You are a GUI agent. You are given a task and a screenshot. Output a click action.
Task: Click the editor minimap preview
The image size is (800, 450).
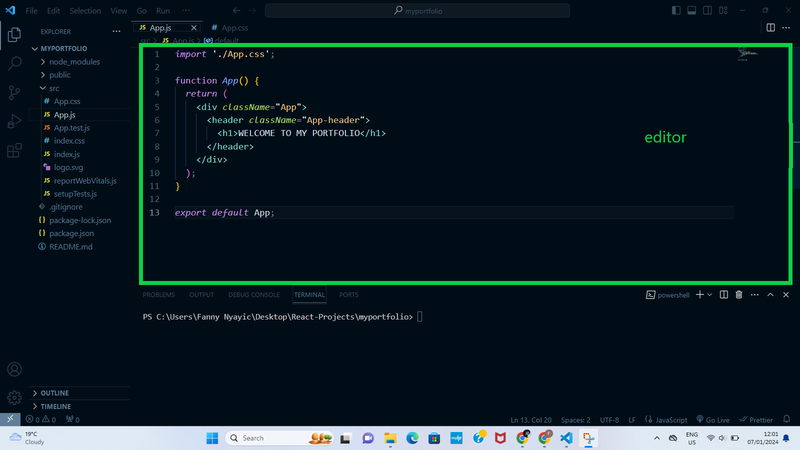pos(748,54)
